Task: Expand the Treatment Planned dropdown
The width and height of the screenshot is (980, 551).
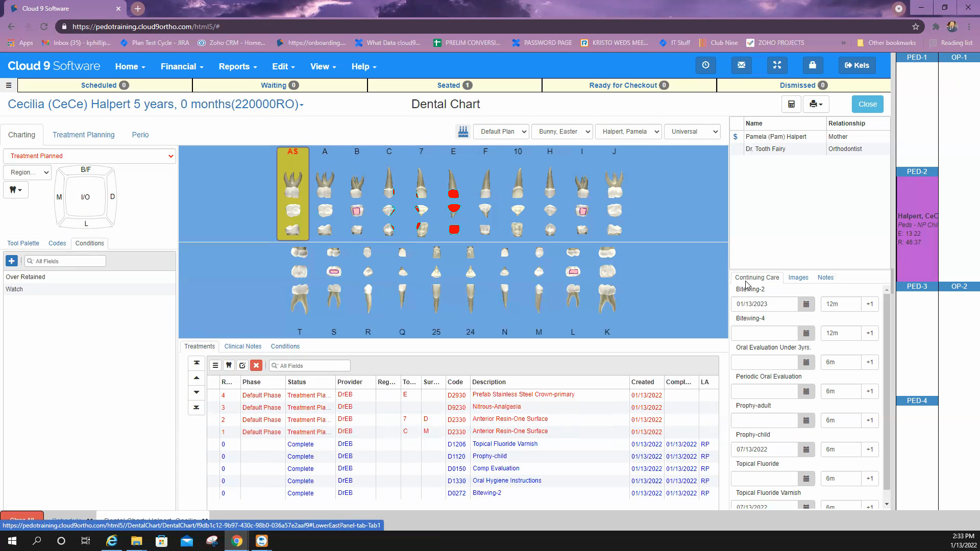Action: (89, 156)
